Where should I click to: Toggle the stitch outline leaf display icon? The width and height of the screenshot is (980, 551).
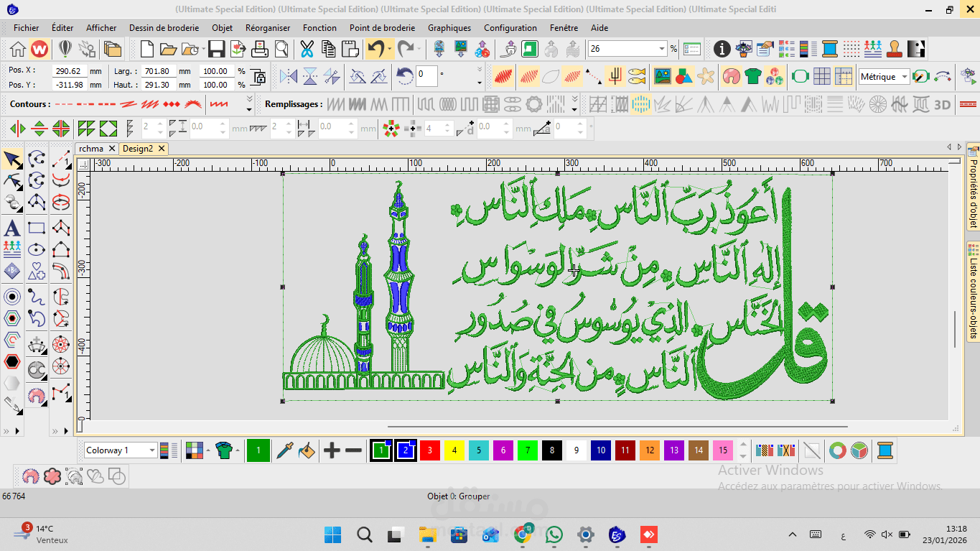click(551, 75)
